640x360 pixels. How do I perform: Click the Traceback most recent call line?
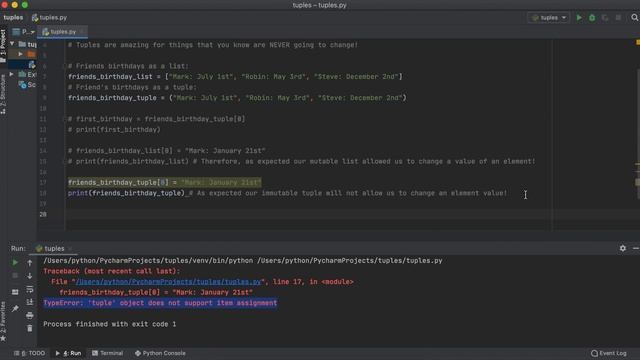[x=111, y=271]
